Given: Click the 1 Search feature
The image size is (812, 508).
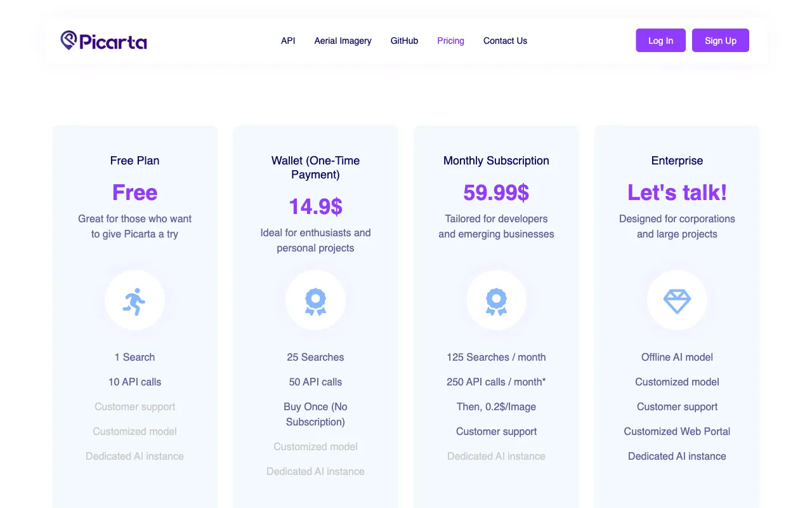Looking at the screenshot, I should (x=134, y=357).
